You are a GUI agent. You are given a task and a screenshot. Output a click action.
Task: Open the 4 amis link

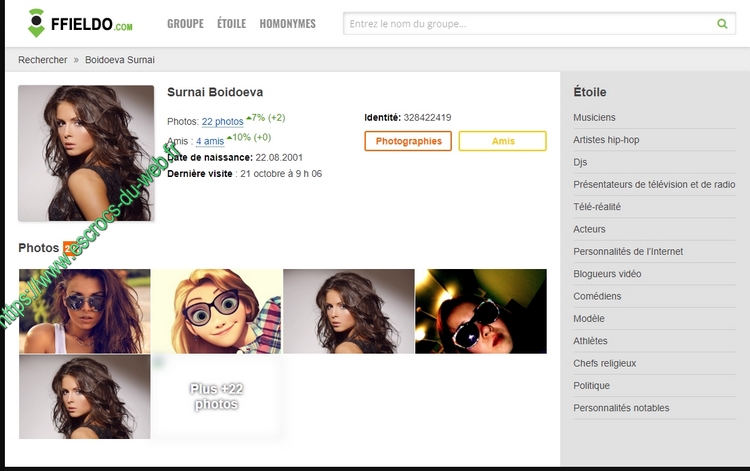pyautogui.click(x=210, y=142)
